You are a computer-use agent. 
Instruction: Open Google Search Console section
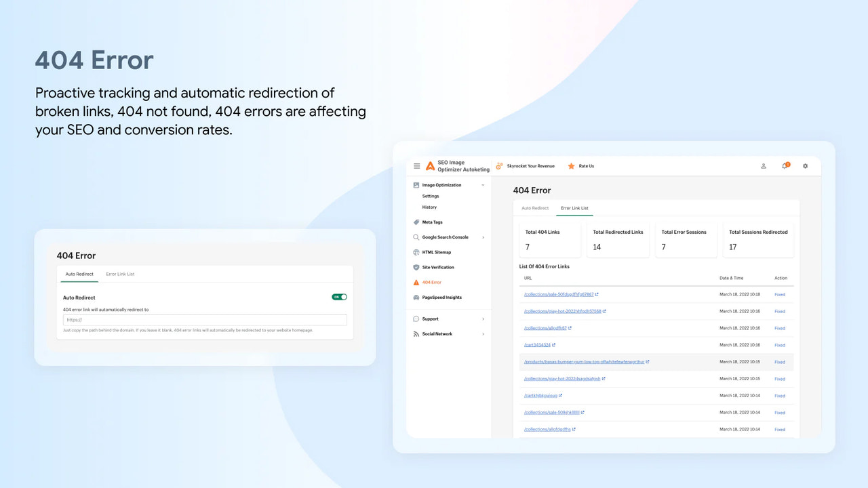(444, 237)
